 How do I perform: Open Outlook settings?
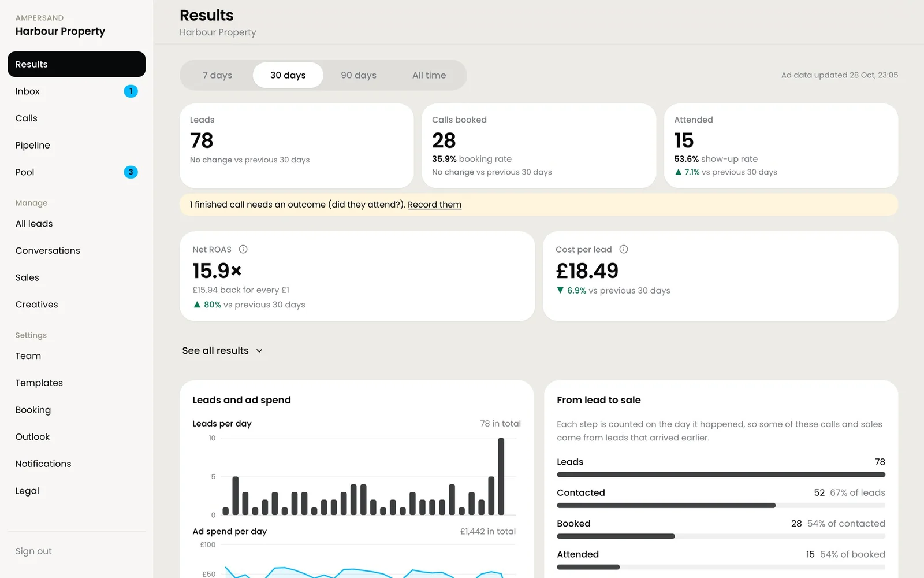click(76, 437)
